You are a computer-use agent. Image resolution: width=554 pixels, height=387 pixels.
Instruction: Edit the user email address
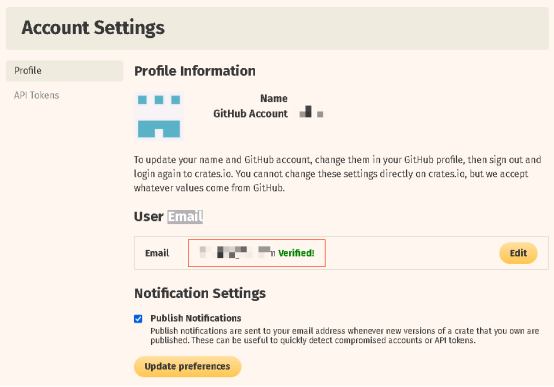518,253
